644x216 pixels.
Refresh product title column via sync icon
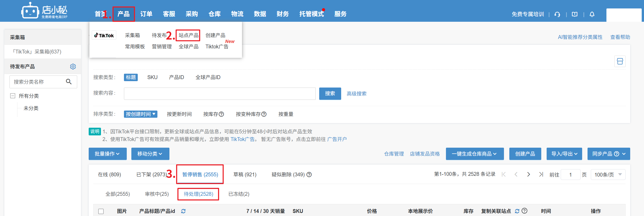pyautogui.click(x=183, y=211)
